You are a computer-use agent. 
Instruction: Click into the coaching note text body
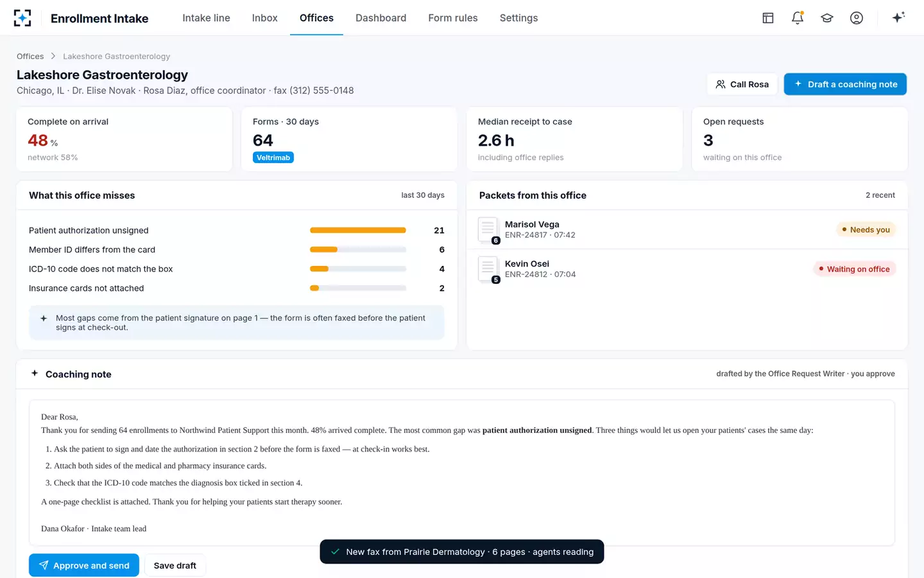462,473
